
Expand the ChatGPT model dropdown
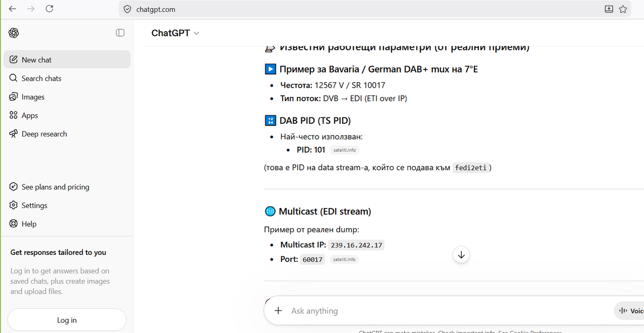pos(175,33)
